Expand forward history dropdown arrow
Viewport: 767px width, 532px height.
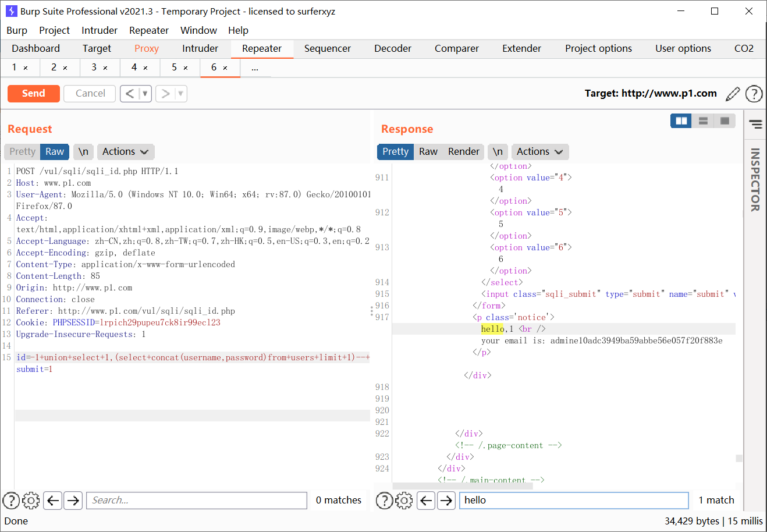[181, 93]
